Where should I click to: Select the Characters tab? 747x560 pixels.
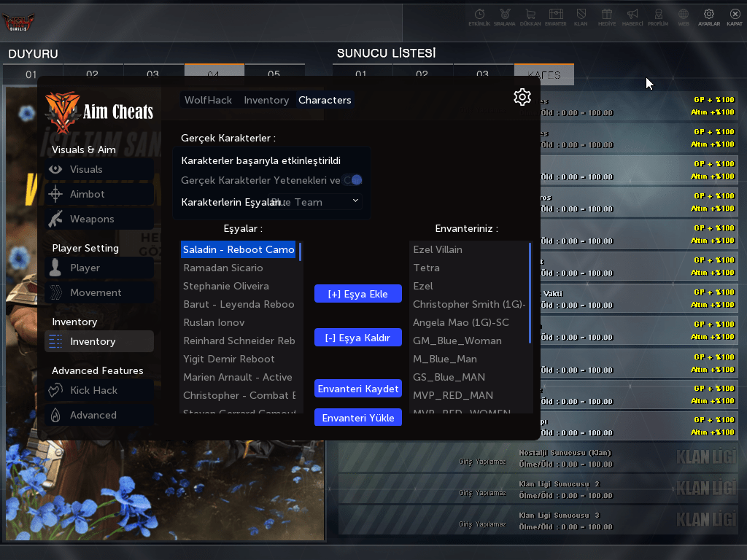coord(325,100)
